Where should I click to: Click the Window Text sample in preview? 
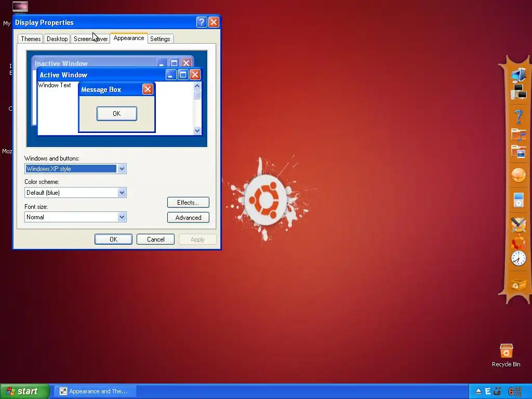click(x=54, y=85)
